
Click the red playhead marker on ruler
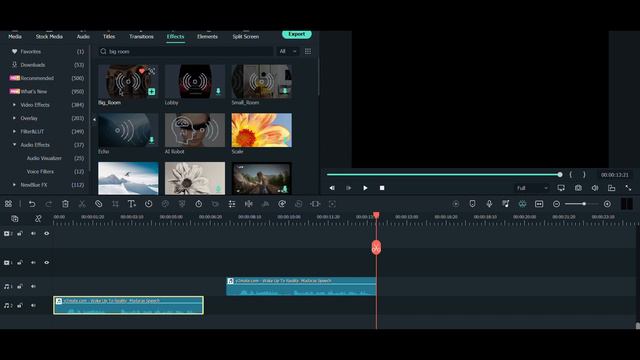pyautogui.click(x=376, y=215)
